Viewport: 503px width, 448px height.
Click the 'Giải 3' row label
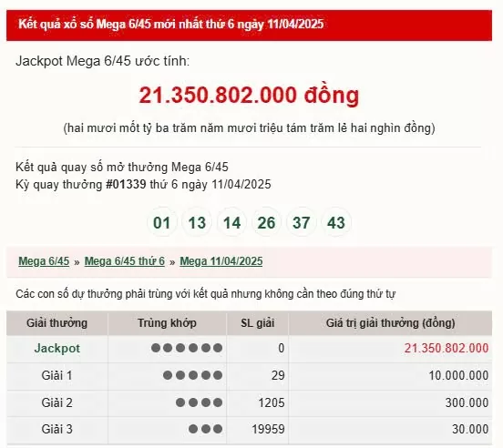tap(56, 429)
